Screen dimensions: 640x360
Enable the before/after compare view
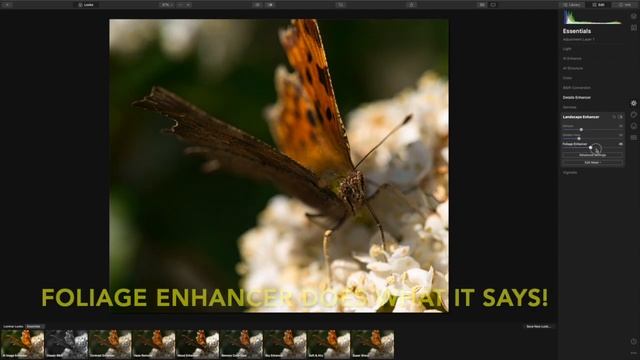[270, 5]
